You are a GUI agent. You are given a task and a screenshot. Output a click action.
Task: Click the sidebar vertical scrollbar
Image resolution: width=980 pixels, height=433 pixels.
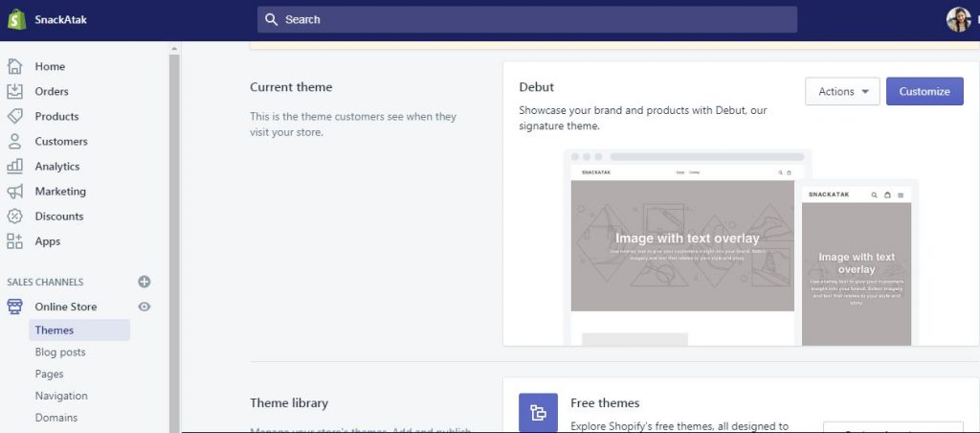[174, 242]
